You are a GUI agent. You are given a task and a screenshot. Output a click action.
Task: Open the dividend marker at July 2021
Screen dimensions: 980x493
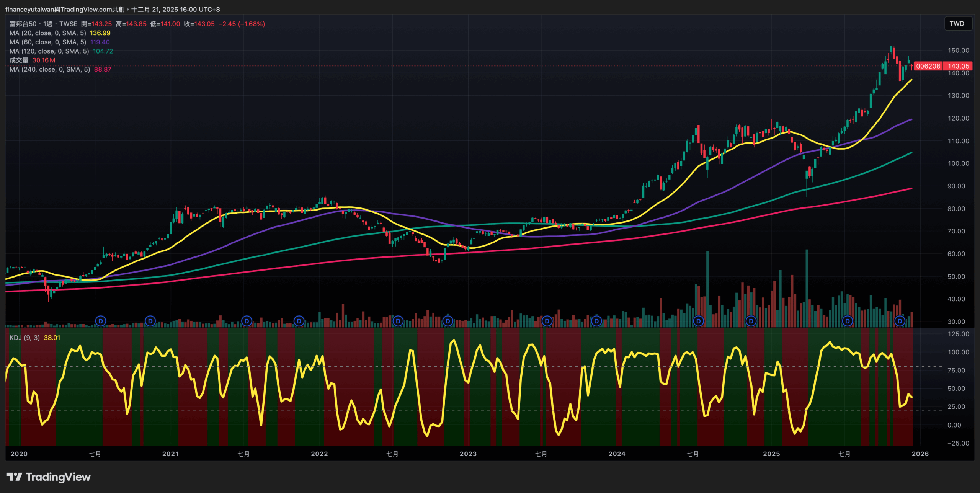247,321
